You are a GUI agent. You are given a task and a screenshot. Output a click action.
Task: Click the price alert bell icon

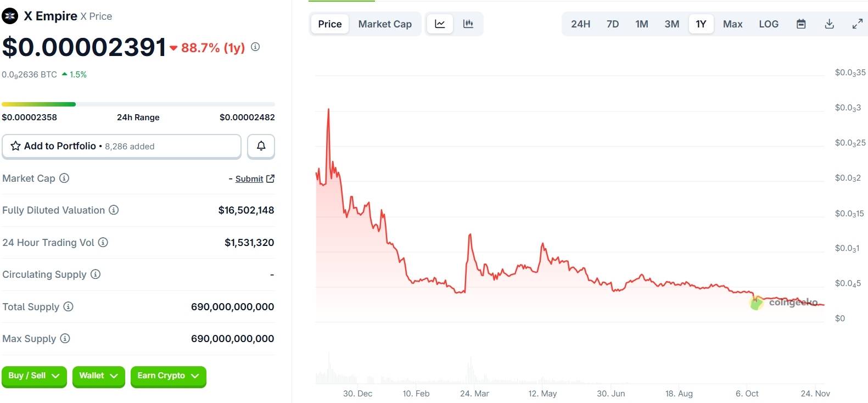point(261,146)
